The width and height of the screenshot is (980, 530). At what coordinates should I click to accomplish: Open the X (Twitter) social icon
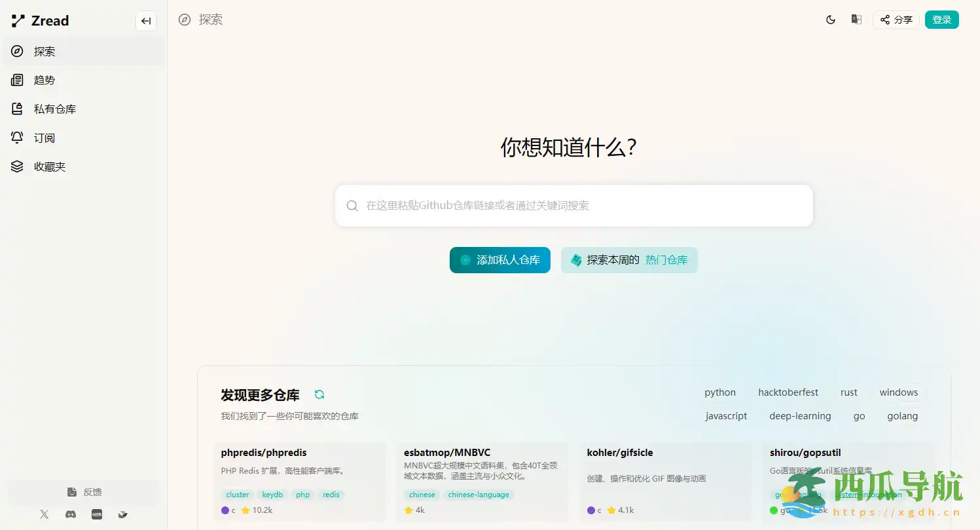coord(45,514)
